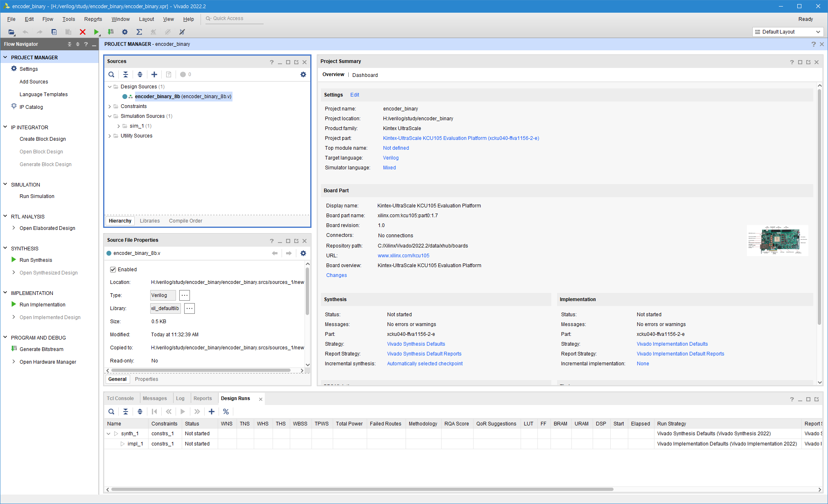The width and height of the screenshot is (828, 504).
Task: Expand the sim_1 simulation set
Action: click(x=119, y=126)
